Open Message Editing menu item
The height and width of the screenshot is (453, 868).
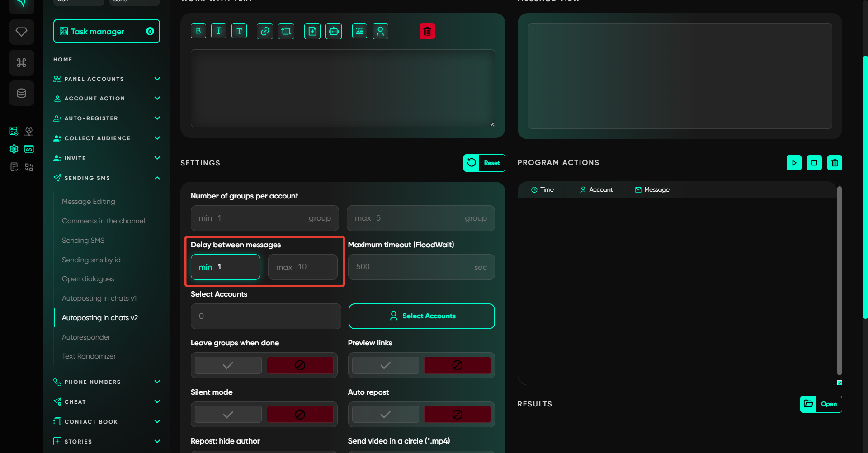89,202
